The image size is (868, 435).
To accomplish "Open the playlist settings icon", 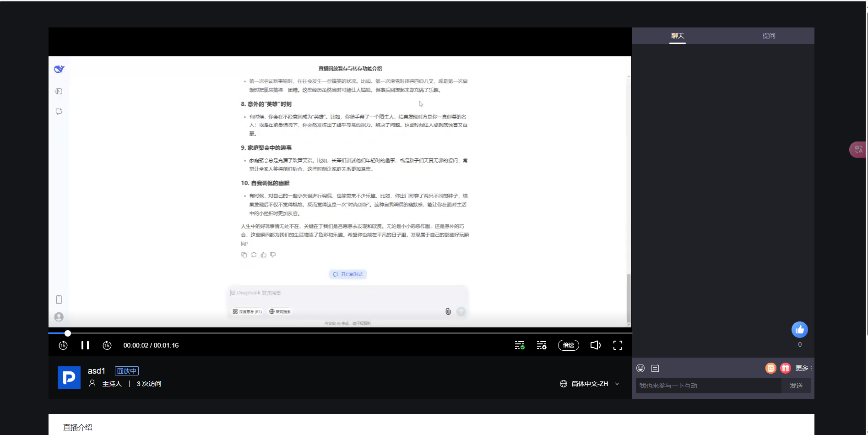I will [542, 345].
